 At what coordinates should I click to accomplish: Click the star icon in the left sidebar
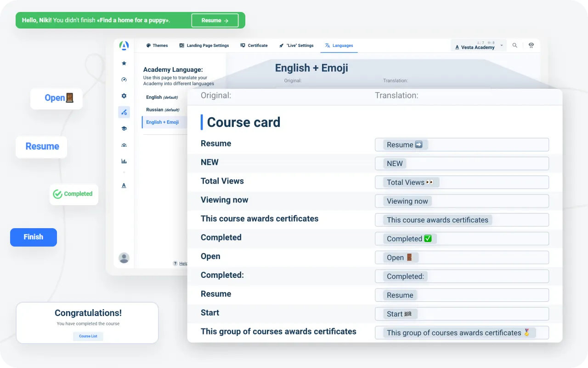tap(124, 63)
